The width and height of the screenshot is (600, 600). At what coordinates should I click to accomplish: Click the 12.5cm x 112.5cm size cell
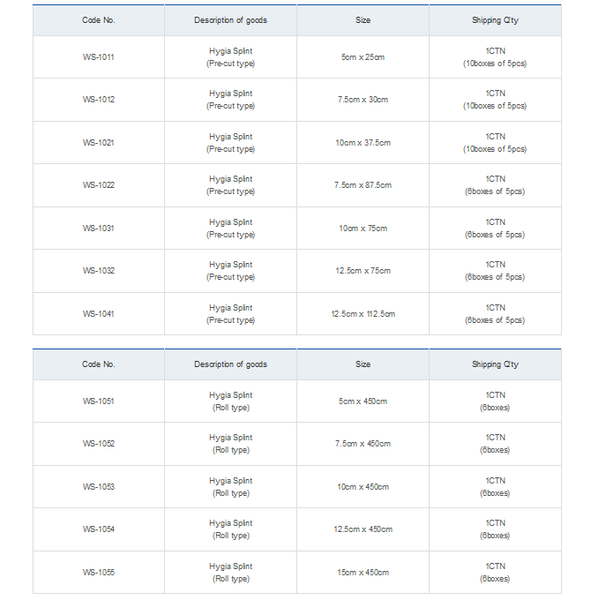(363, 314)
